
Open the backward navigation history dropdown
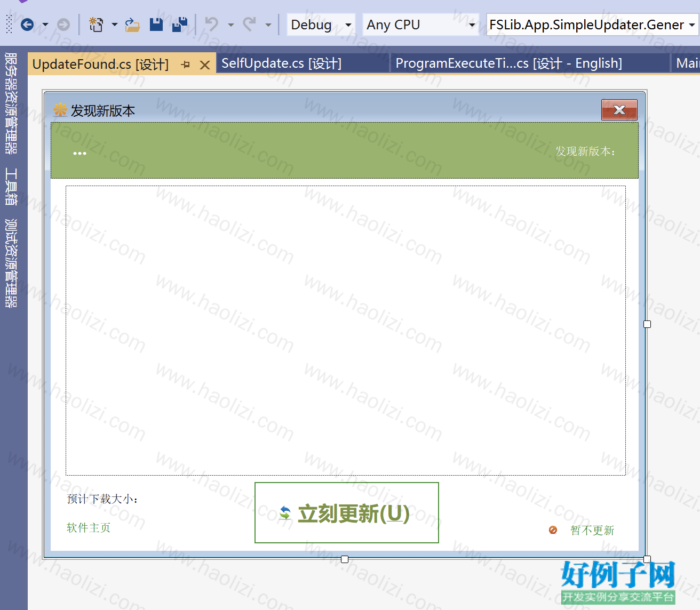pyautogui.click(x=45, y=25)
